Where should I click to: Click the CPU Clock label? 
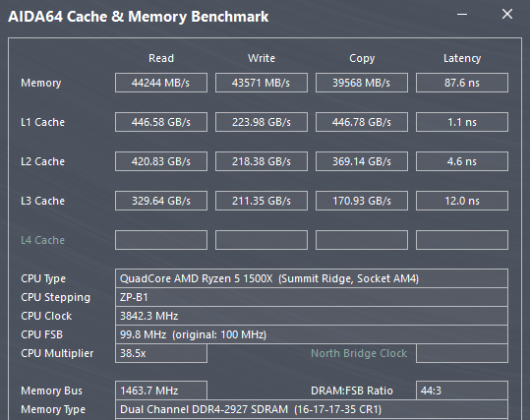point(46,316)
